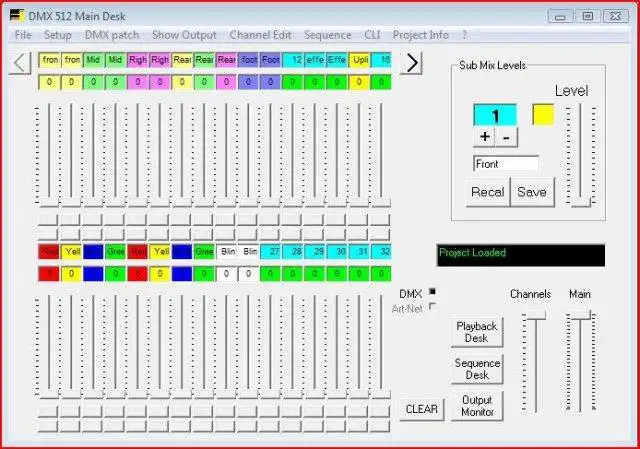
Task: Open the Sequence menu
Action: tap(327, 35)
